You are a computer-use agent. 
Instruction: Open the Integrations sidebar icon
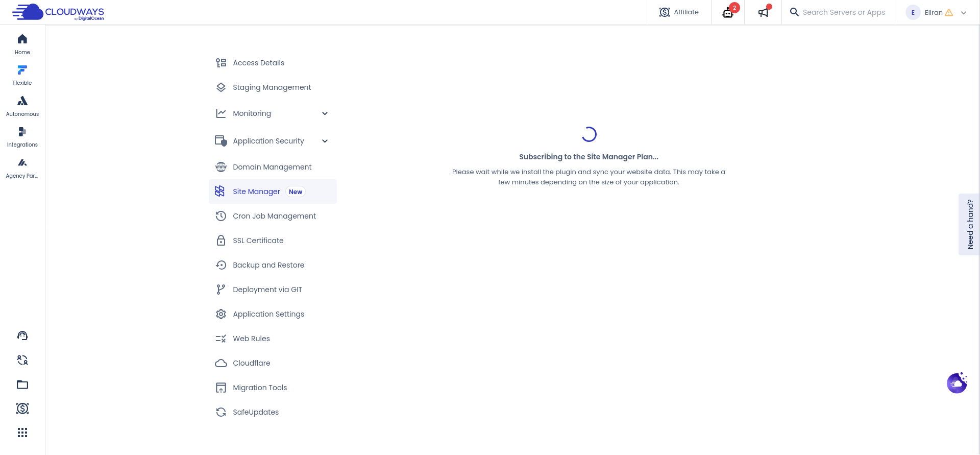coord(22,132)
